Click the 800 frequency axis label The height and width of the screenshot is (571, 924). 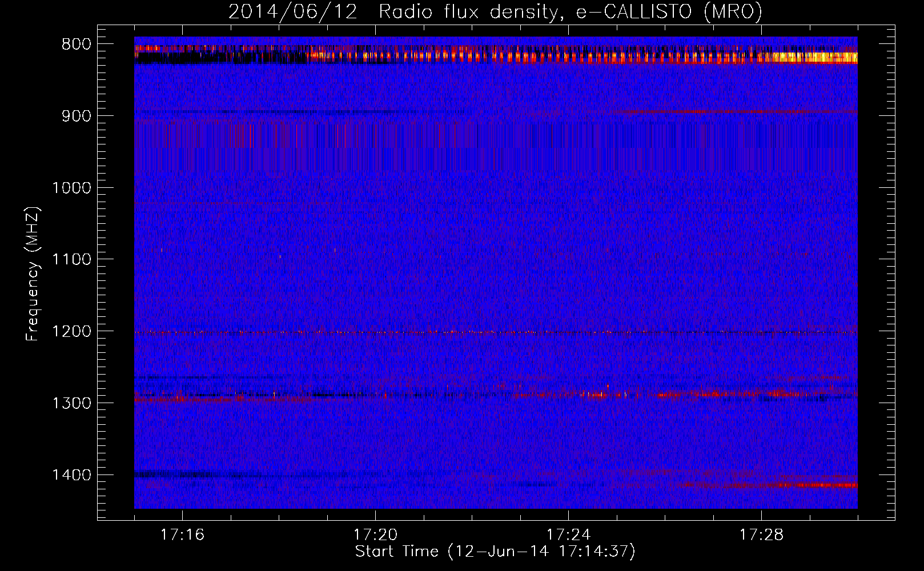click(76, 45)
